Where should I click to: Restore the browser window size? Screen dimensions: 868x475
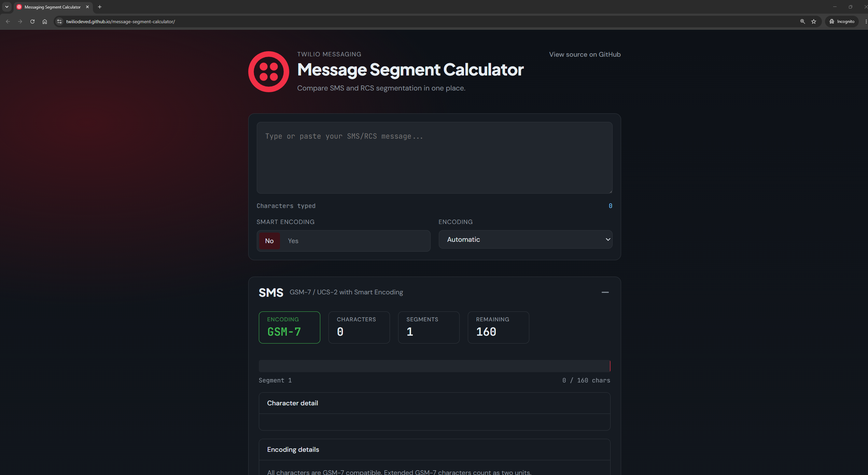click(850, 7)
